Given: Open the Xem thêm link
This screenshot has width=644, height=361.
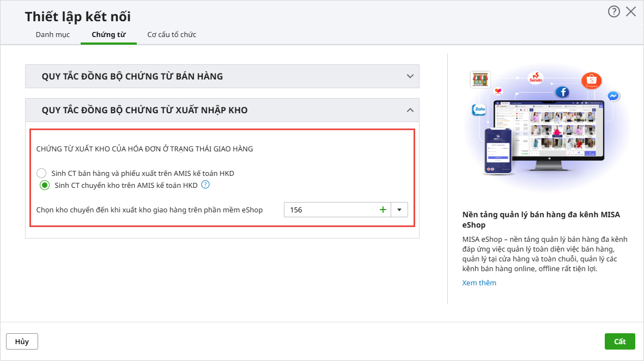Looking at the screenshot, I should pos(479,283).
